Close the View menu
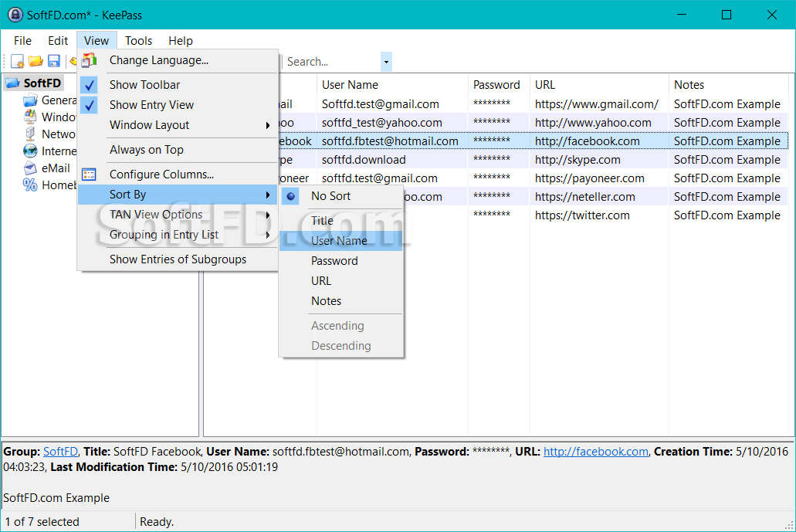Image resolution: width=796 pixels, height=532 pixels. coord(97,41)
